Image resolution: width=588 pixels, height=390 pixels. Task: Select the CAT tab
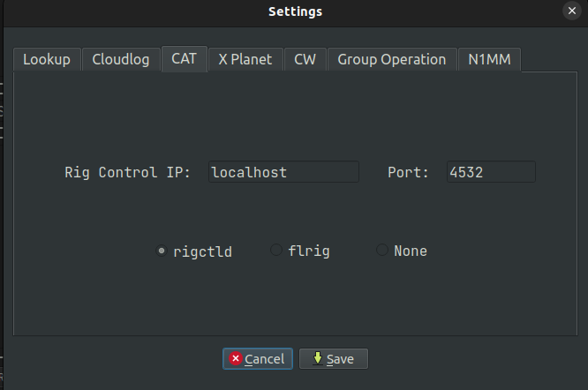185,58
